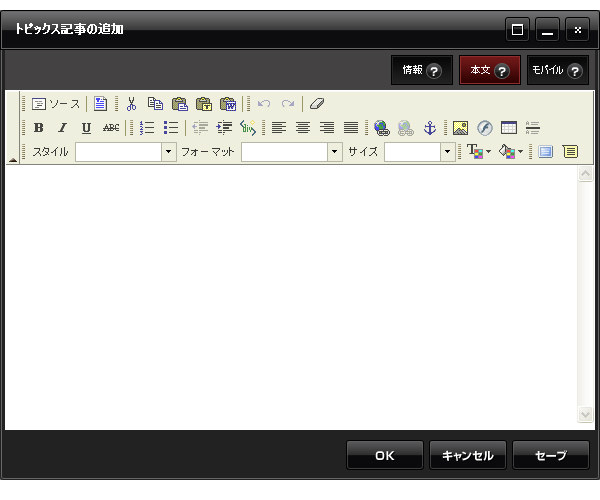
Task: Toggle bold formatting
Action: coord(39,128)
